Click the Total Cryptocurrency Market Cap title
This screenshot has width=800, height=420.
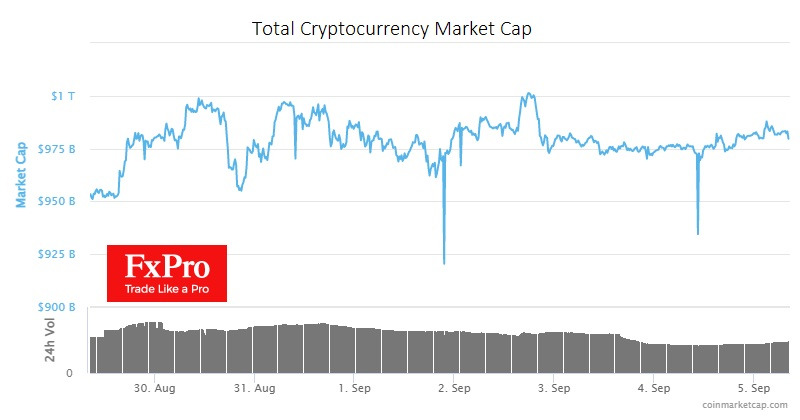pos(391,29)
